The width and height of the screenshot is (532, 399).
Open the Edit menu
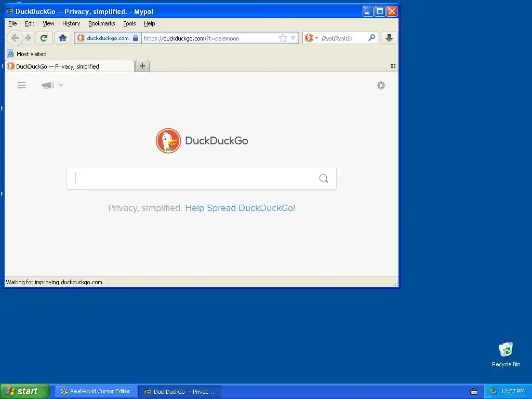(30, 23)
